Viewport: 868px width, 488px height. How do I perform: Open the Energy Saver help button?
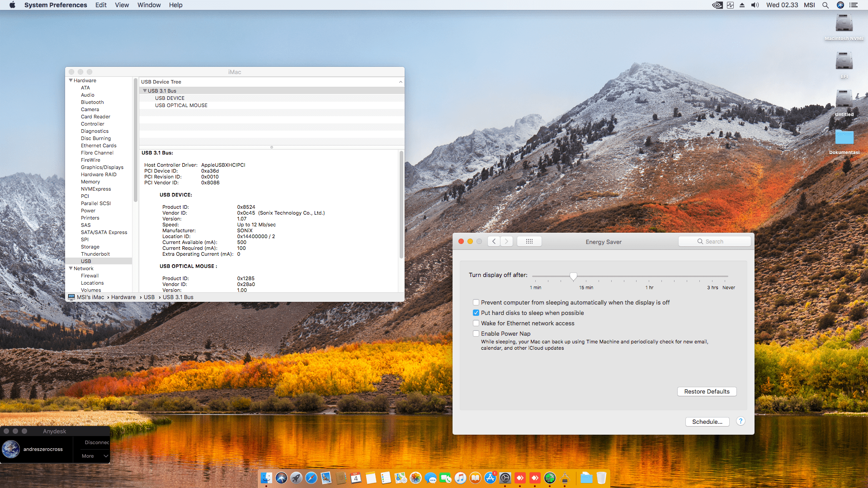pos(741,421)
